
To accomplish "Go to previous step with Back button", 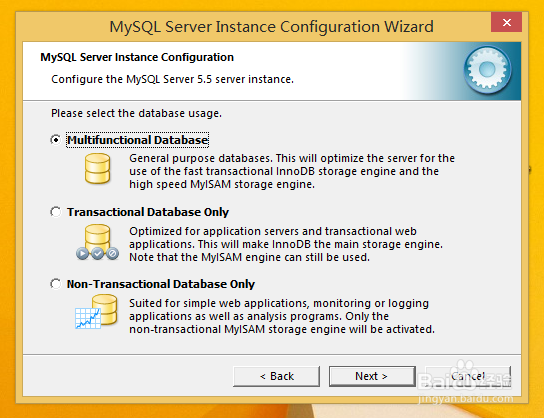I will pyautogui.click(x=277, y=376).
